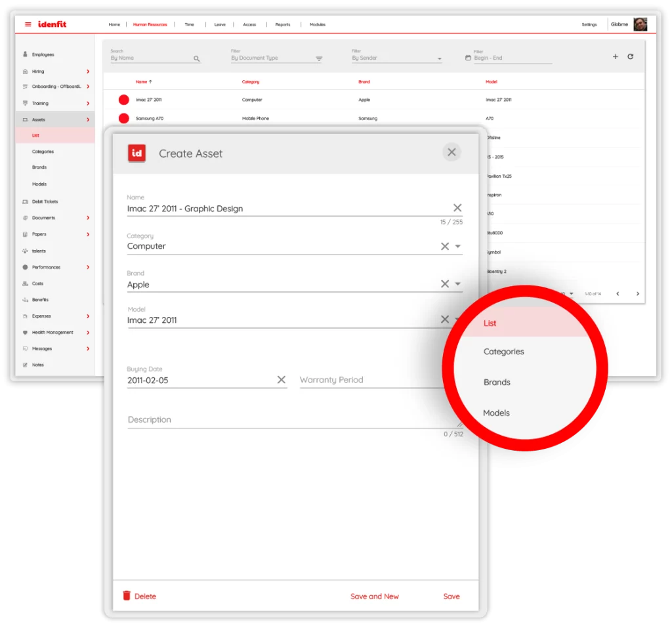
Task: Open the Reports menu in top navigation
Action: 282,25
